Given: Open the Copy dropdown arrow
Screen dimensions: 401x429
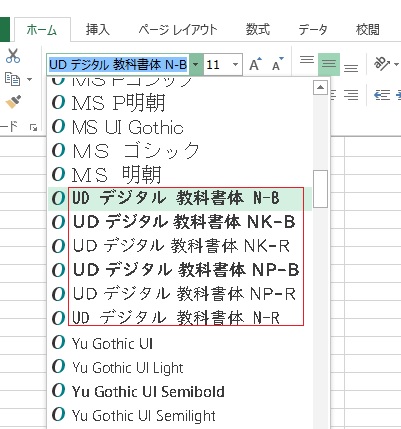Looking at the screenshot, I should (29, 79).
